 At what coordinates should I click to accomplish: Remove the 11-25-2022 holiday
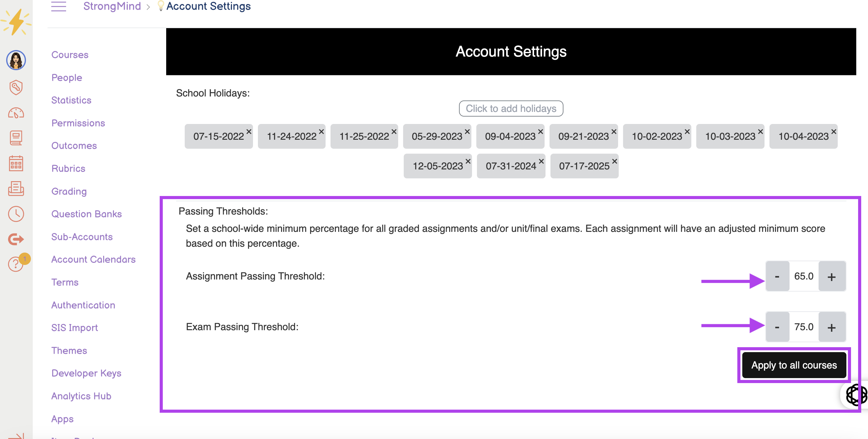point(394,131)
